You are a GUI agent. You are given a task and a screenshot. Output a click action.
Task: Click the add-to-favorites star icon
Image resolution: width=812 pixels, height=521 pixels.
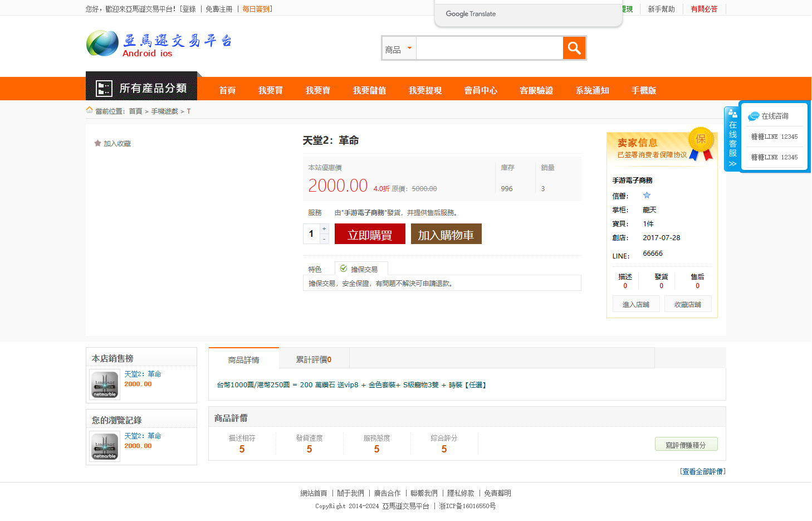click(97, 143)
